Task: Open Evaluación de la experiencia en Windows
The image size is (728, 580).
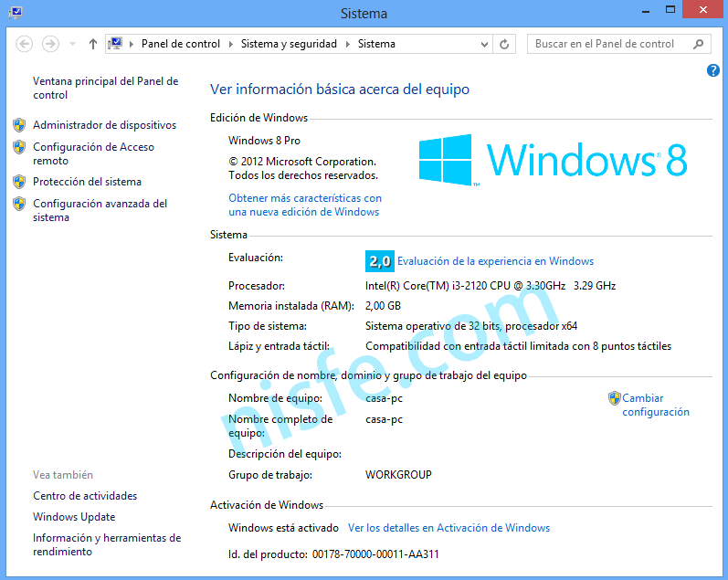Action: tap(495, 261)
